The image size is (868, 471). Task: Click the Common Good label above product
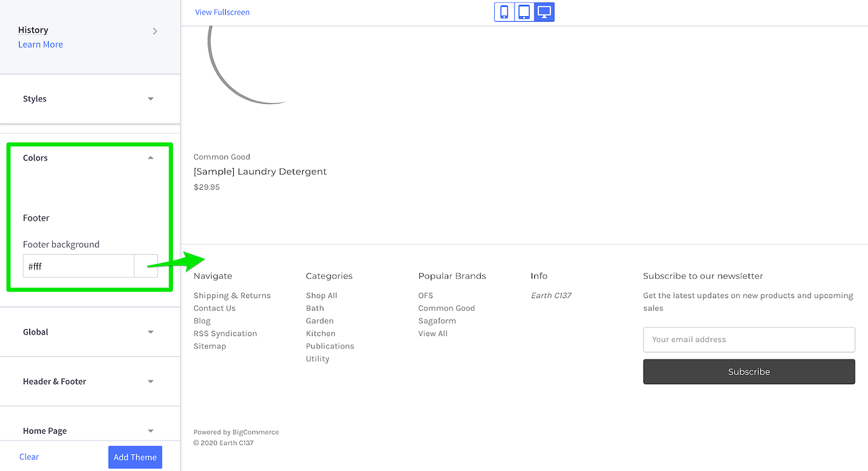point(222,157)
